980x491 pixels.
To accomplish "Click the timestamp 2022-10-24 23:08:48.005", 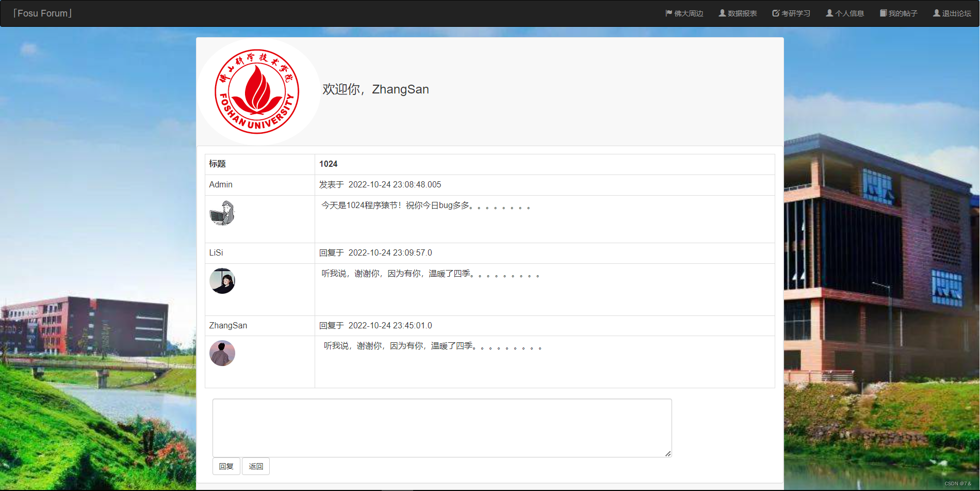I will 395,185.
